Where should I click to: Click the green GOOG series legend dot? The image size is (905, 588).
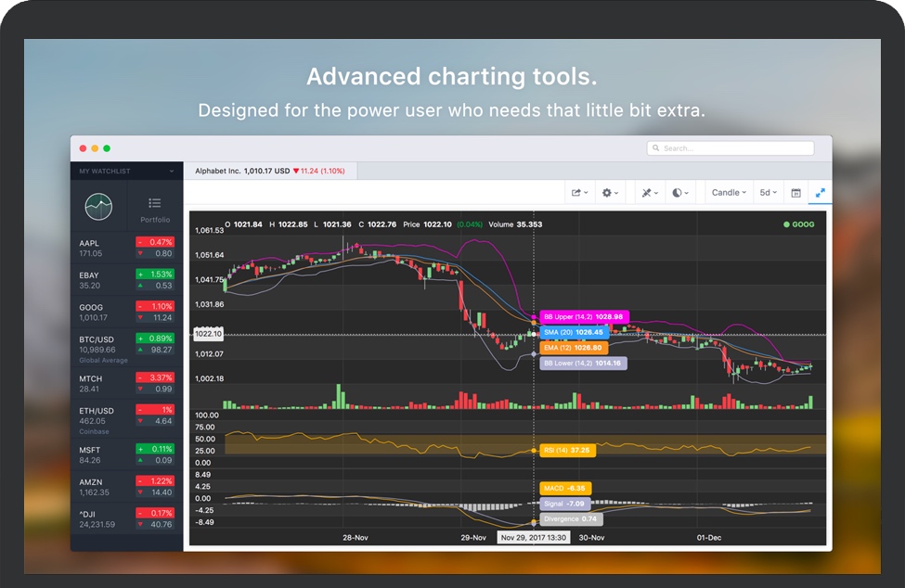coord(786,224)
